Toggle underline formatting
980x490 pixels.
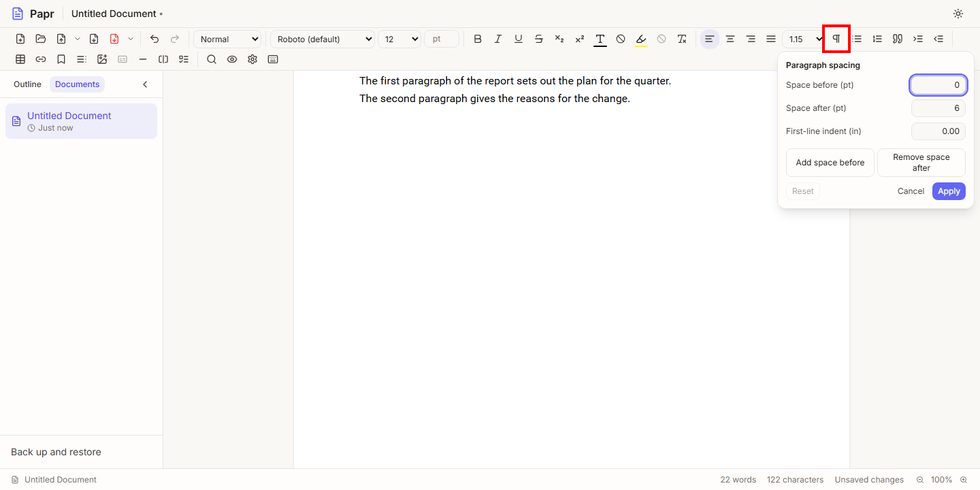click(x=519, y=39)
